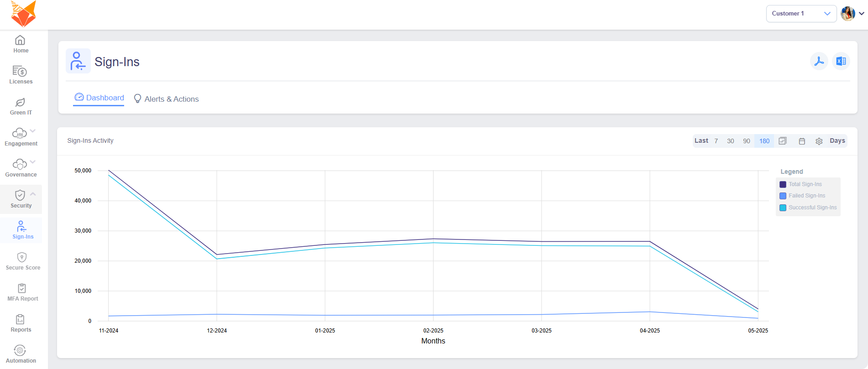Click the select-all checkmark icon in range bar
Viewport: 868px width, 369px height.
783,141
